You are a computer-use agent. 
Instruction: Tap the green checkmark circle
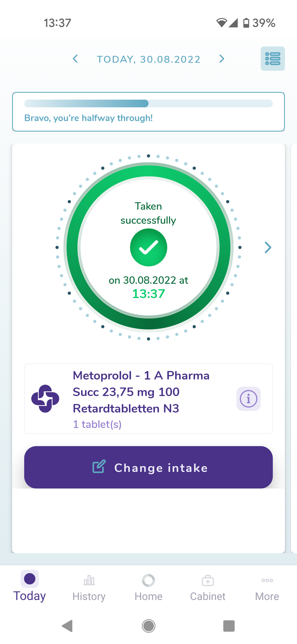pyautogui.click(x=148, y=247)
